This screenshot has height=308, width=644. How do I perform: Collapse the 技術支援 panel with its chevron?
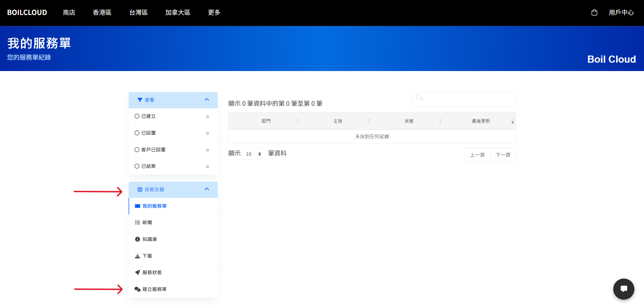[x=207, y=189]
